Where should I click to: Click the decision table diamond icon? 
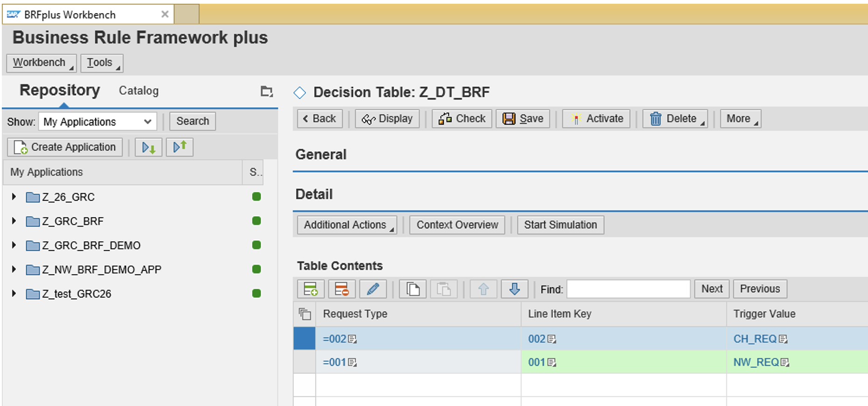300,92
